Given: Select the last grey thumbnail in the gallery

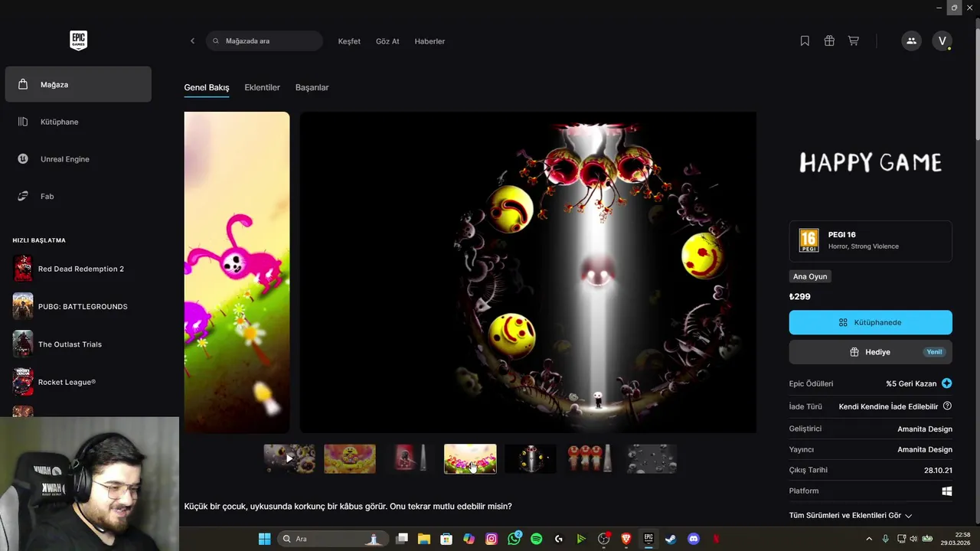Looking at the screenshot, I should coord(651,459).
